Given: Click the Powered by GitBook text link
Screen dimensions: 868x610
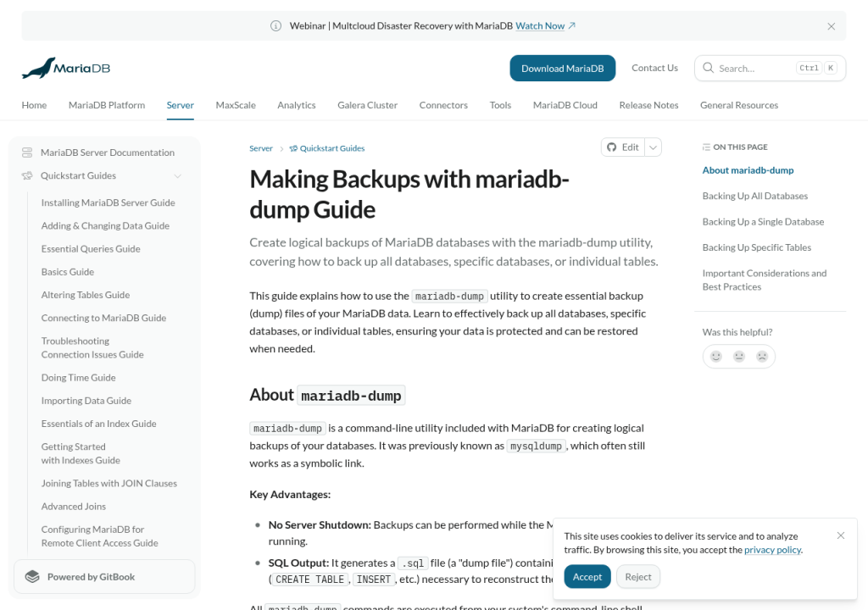Looking at the screenshot, I should [x=91, y=577].
